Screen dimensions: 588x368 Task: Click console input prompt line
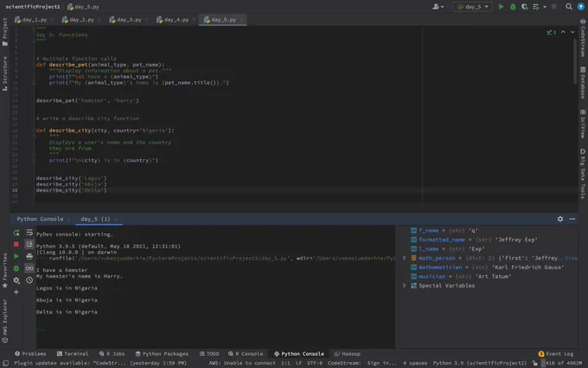(215, 330)
